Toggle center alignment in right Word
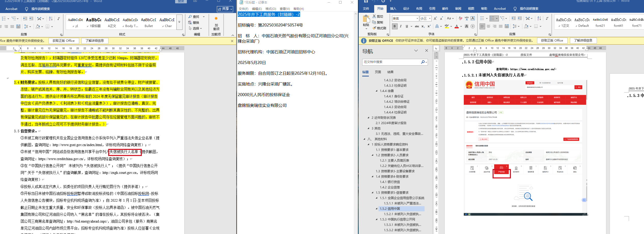The height and width of the screenshot is (234, 644). (x=488, y=26)
